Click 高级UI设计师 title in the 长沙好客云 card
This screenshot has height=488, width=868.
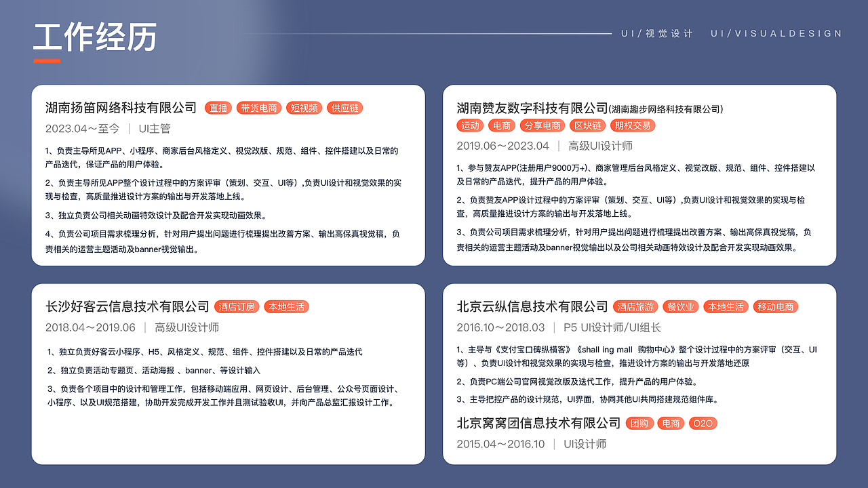tap(186, 327)
